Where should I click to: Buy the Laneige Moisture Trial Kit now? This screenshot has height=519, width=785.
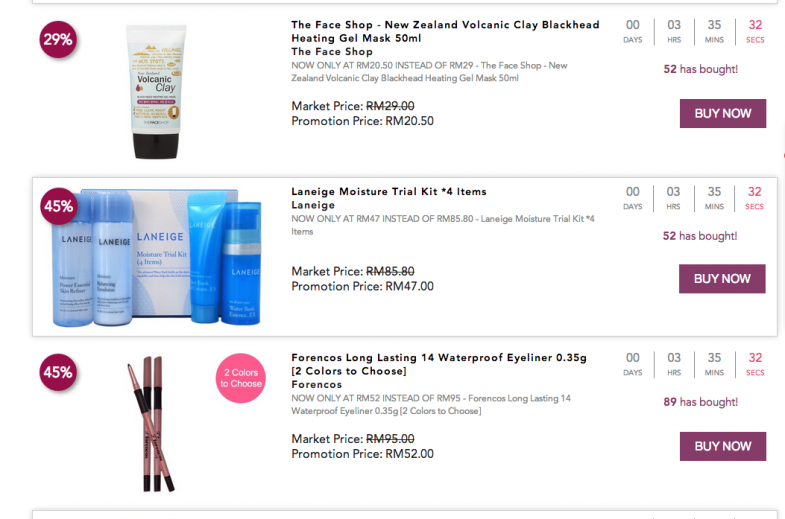click(x=722, y=279)
